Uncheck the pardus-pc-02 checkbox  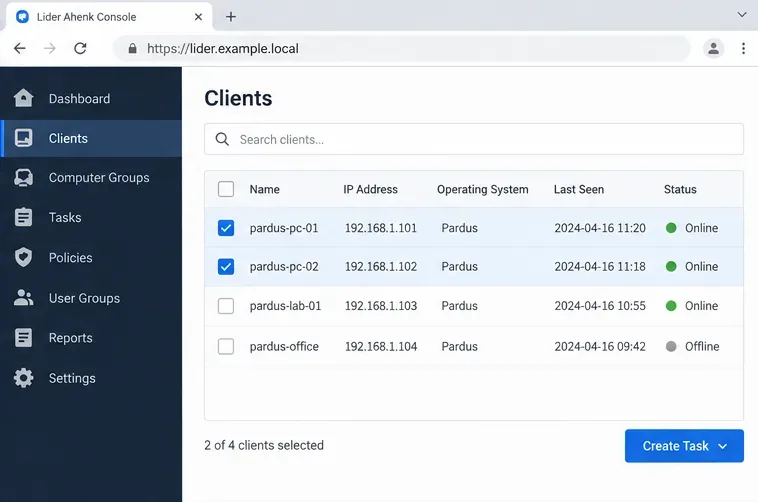[226, 266]
